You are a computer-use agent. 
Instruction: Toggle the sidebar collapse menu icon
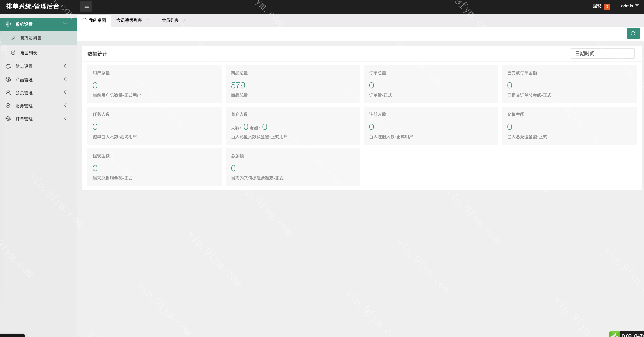[86, 6]
